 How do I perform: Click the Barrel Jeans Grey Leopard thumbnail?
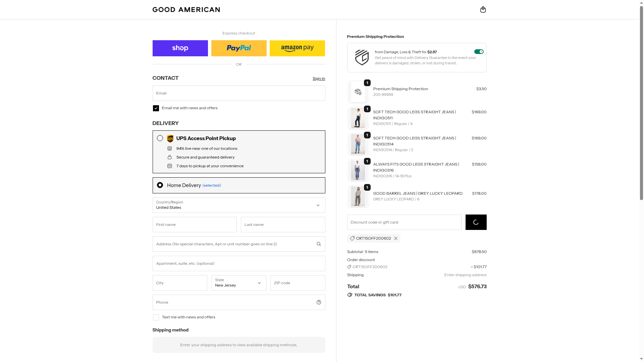point(358,196)
